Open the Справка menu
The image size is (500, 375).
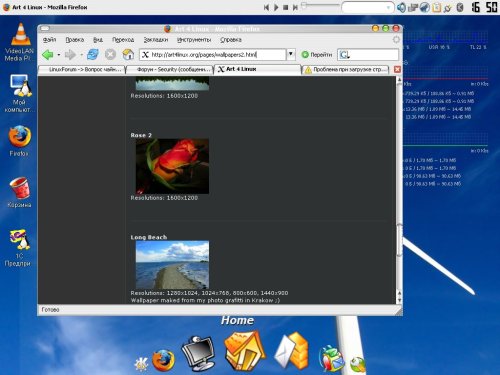(x=231, y=40)
